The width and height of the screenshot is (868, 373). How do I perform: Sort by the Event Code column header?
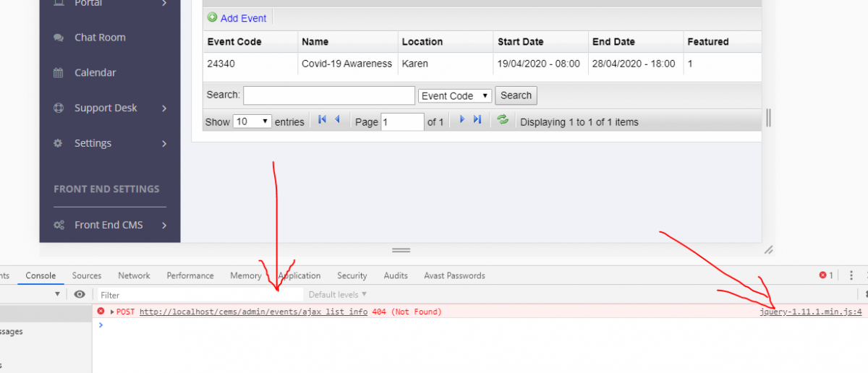click(250, 42)
